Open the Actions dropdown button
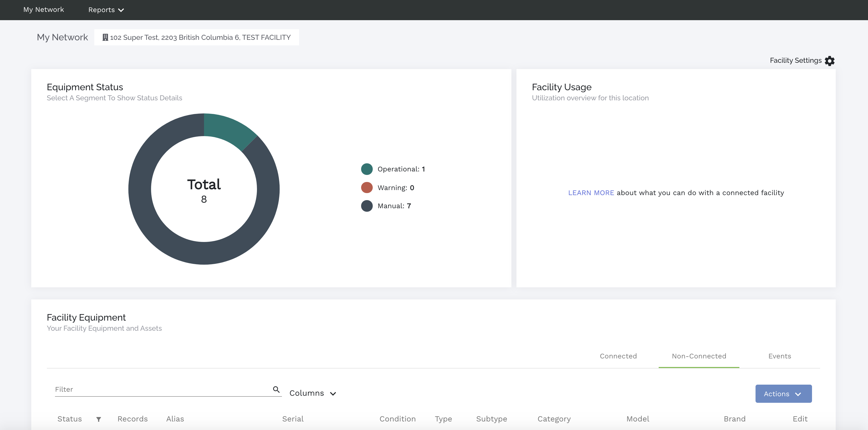This screenshot has width=868, height=430. pos(783,394)
